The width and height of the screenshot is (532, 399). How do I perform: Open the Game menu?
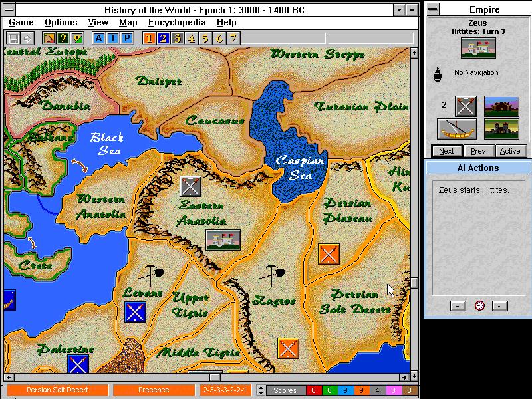21,23
